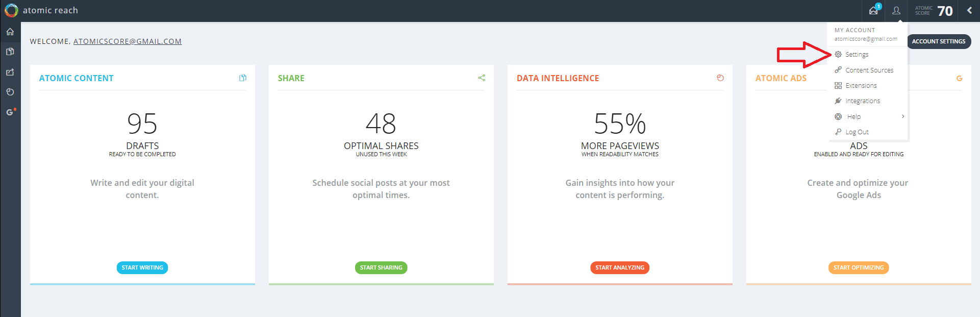Open Data Intelligence from the sidebar
The width and height of the screenshot is (980, 317).
[x=10, y=92]
